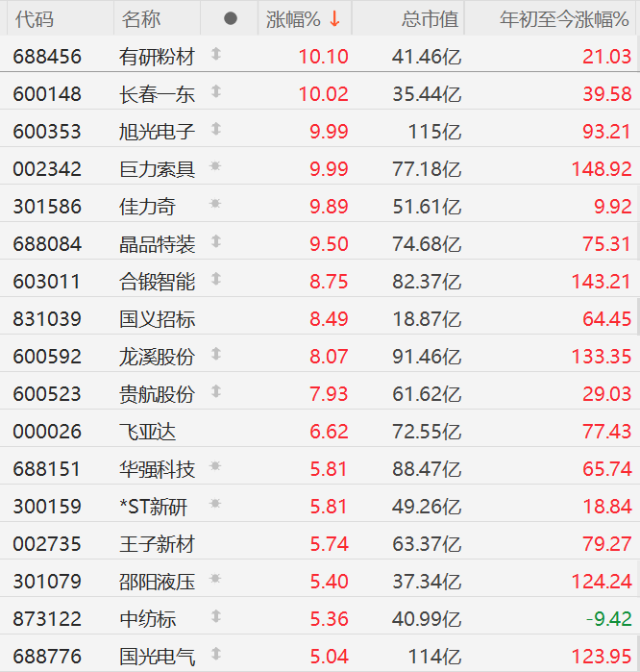This screenshot has width=640, height=672.
Task: Select stock code 831039
Action: [47, 319]
